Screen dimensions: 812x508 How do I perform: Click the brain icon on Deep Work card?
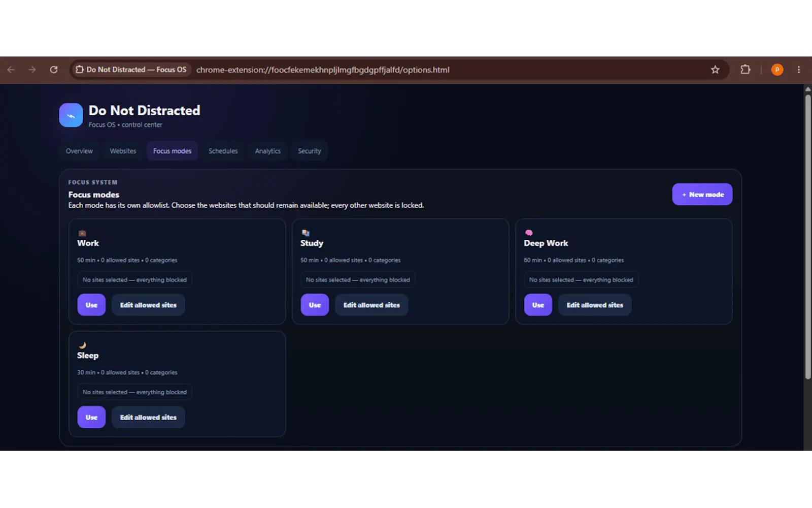point(528,233)
